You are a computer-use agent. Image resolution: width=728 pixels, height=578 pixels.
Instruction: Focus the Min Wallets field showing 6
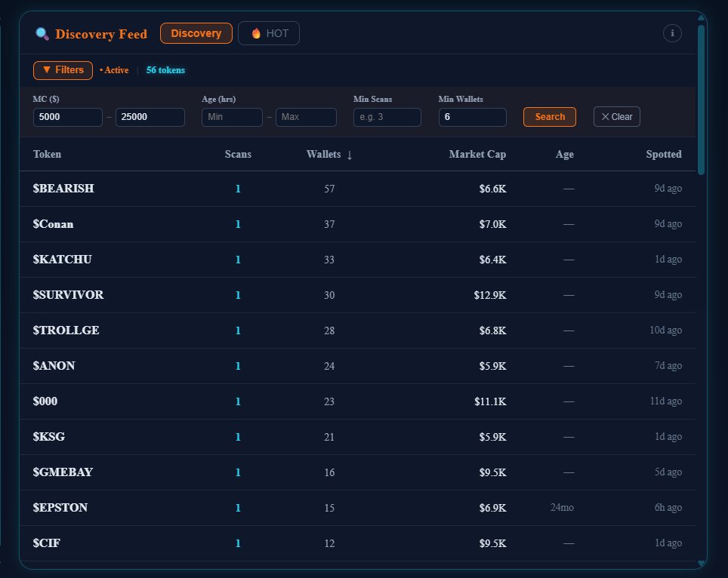point(472,117)
